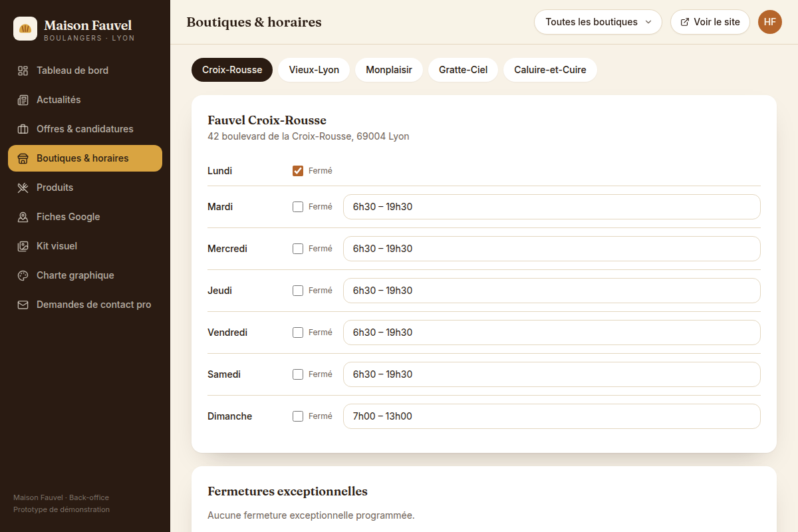Viewport: 798px width, 532px height.
Task: Click the Maison Fauvel bread logo
Action: point(25,29)
